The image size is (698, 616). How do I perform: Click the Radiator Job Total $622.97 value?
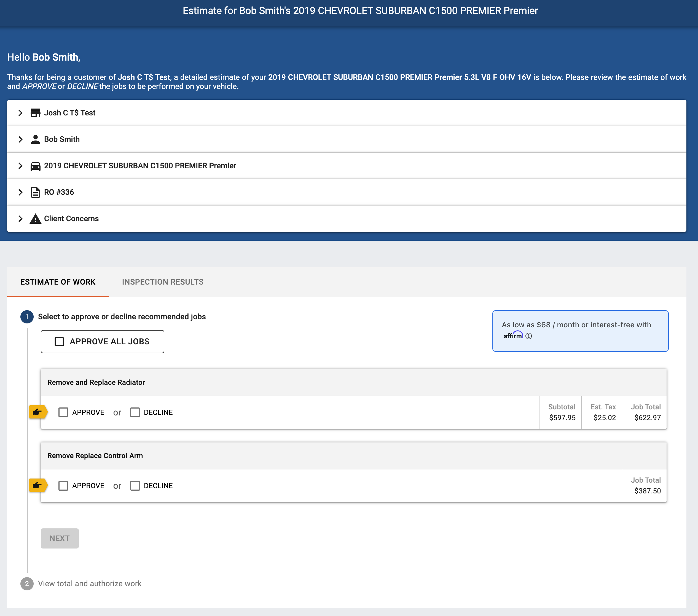coord(648,418)
